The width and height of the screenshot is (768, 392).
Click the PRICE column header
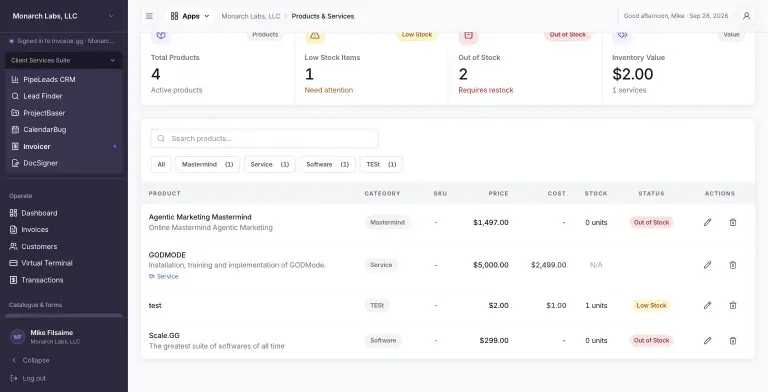(x=498, y=194)
